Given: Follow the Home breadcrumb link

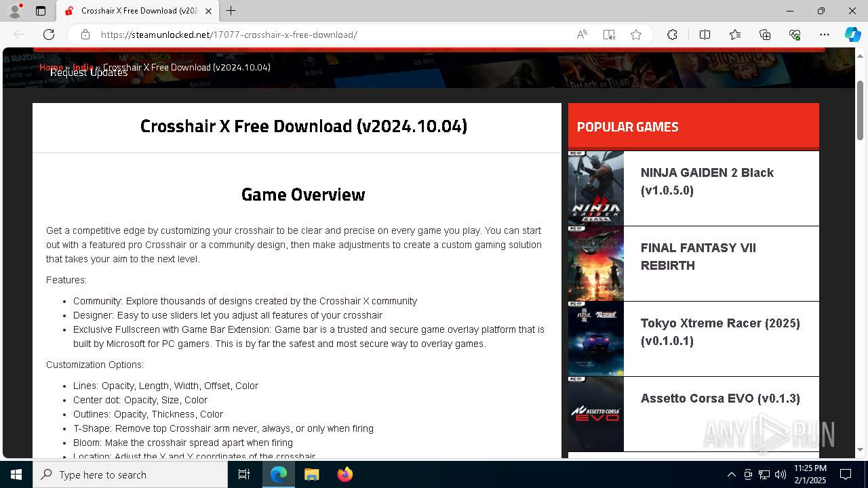Looking at the screenshot, I should tap(51, 67).
